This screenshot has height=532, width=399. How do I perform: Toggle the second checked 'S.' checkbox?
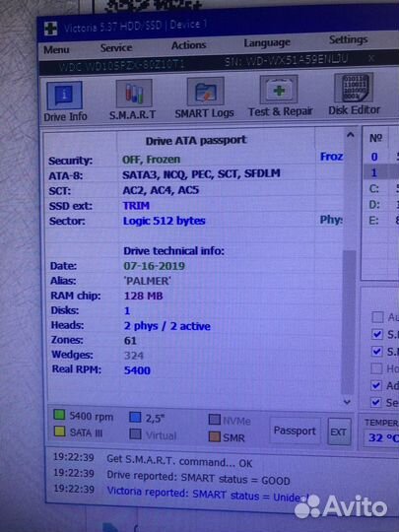pyautogui.click(x=376, y=351)
